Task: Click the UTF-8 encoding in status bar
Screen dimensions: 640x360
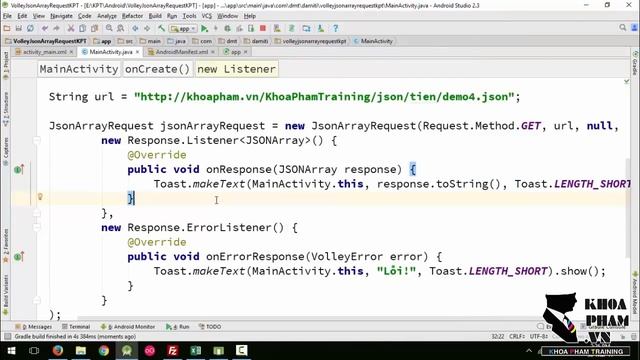Action: (x=539, y=336)
